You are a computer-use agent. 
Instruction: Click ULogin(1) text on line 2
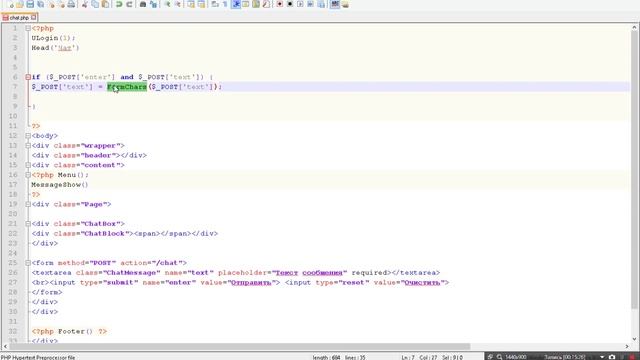53,38
